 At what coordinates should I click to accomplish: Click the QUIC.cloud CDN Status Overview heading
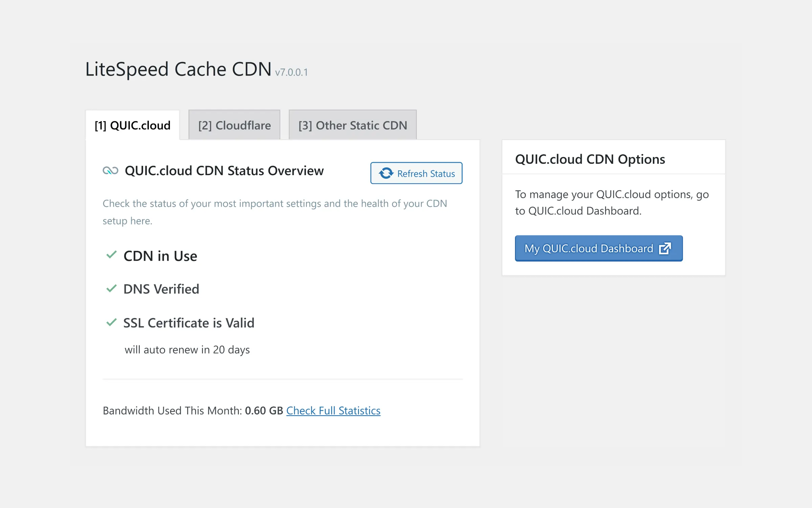tap(224, 171)
